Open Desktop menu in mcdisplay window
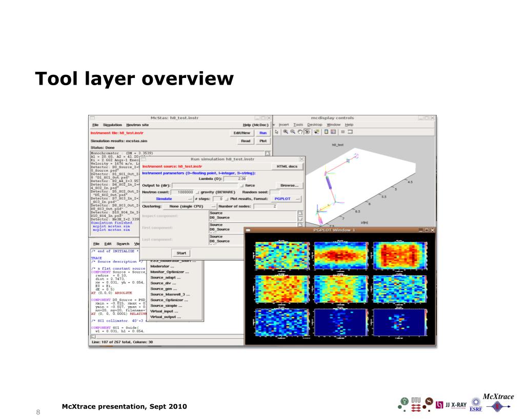 (315, 125)
